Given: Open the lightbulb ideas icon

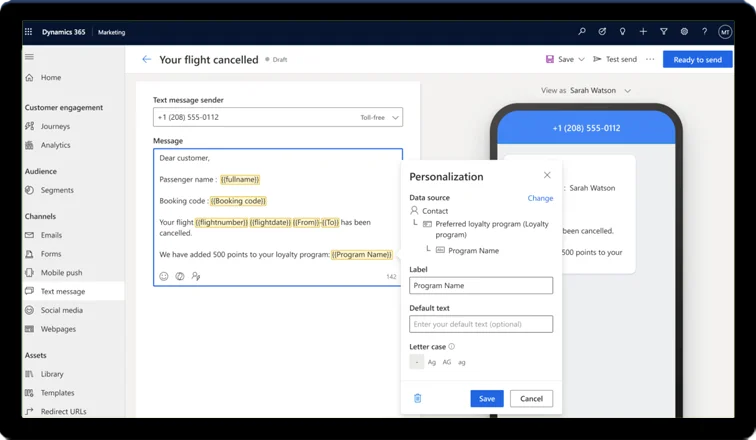Looking at the screenshot, I should pos(623,32).
